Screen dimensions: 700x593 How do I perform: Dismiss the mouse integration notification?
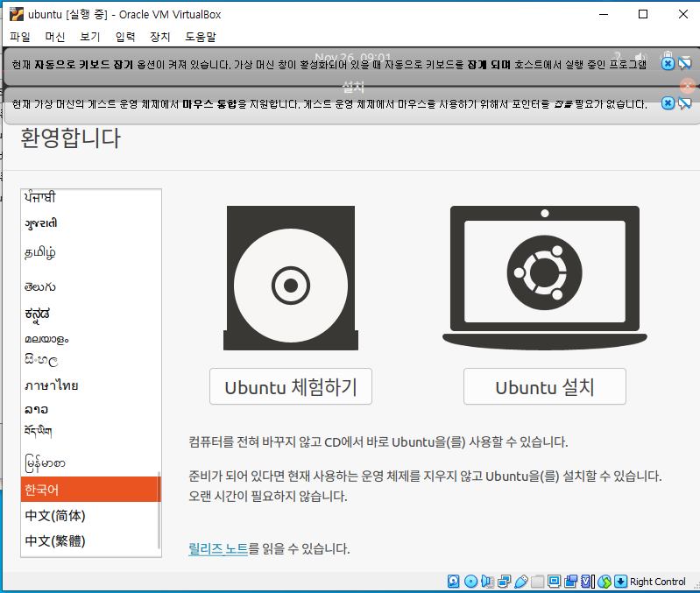(668, 103)
